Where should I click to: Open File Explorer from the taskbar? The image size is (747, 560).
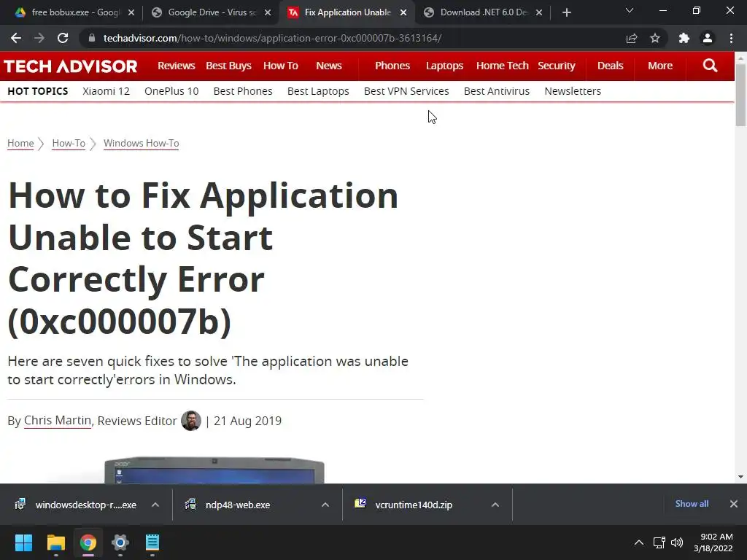click(x=55, y=542)
